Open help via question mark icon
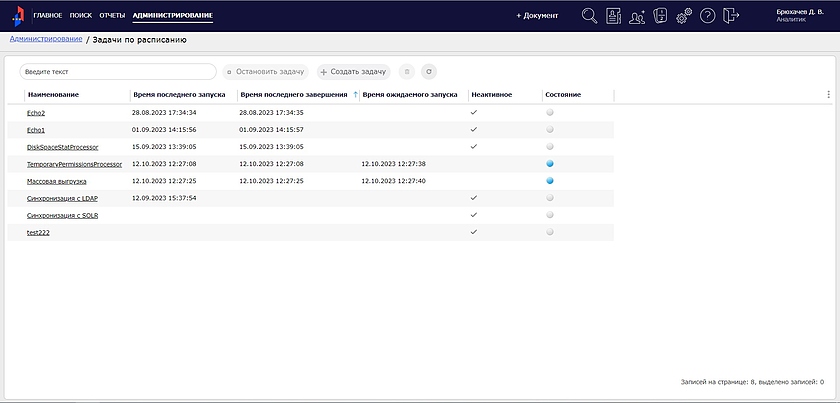 tap(707, 16)
